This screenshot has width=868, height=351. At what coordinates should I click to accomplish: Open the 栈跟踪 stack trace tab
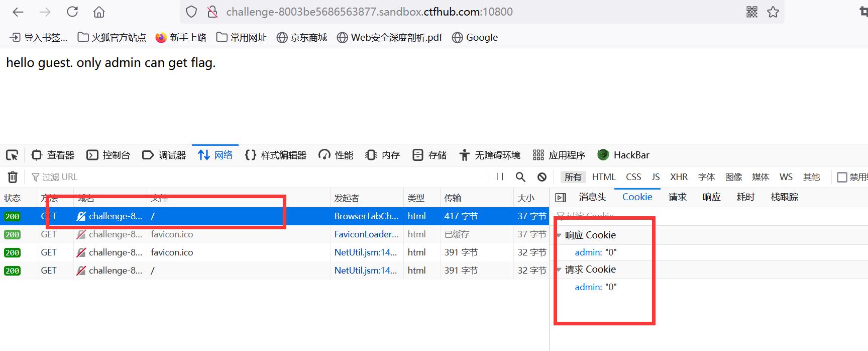(784, 197)
